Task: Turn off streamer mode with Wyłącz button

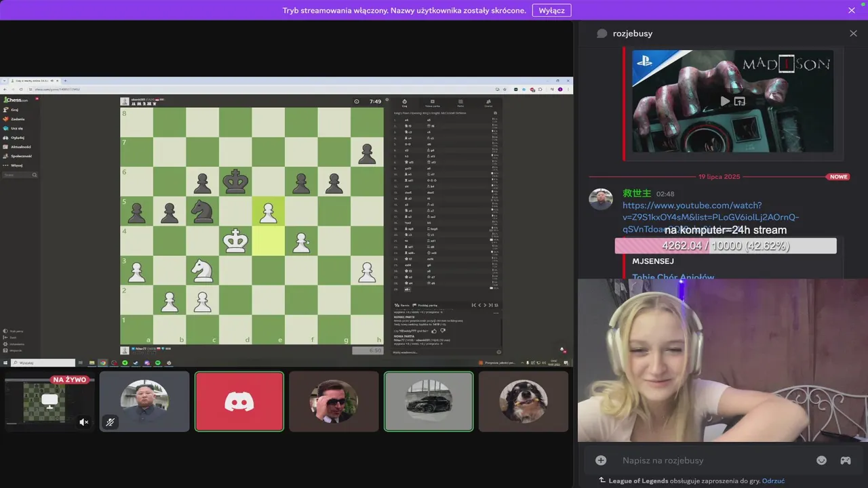Action: 551,10
